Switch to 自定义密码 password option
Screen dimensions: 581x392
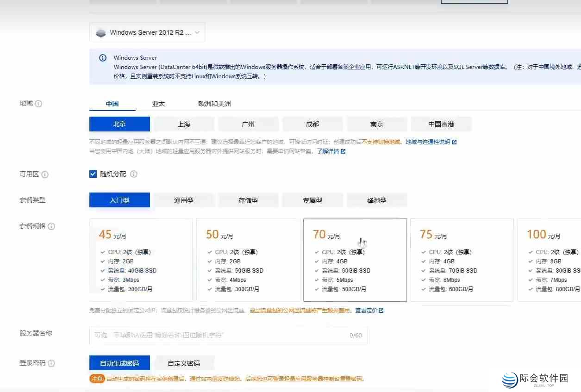pos(185,363)
